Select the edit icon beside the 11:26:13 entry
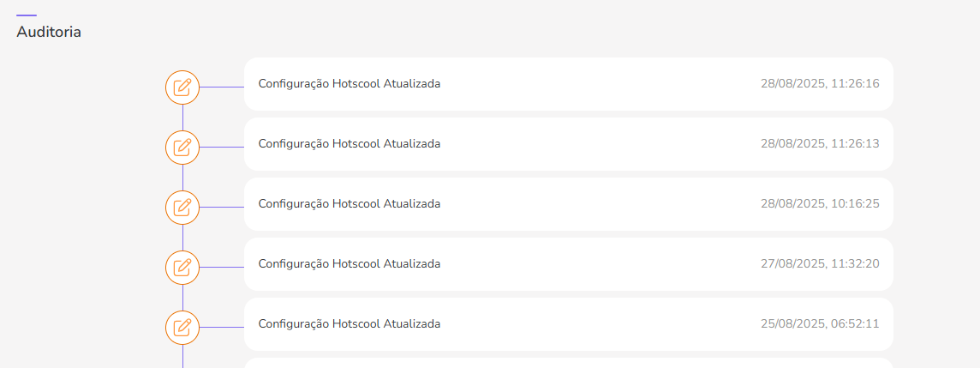 point(182,148)
